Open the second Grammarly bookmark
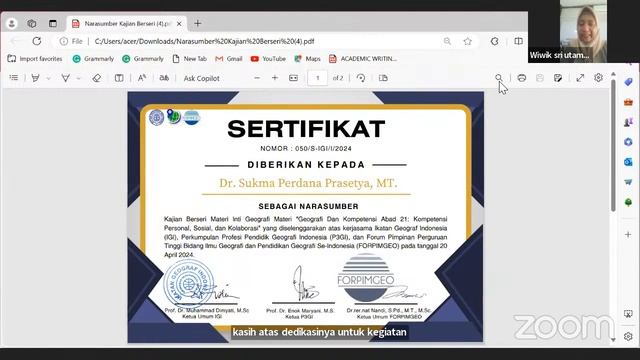This screenshot has height=360, width=640. point(143,59)
